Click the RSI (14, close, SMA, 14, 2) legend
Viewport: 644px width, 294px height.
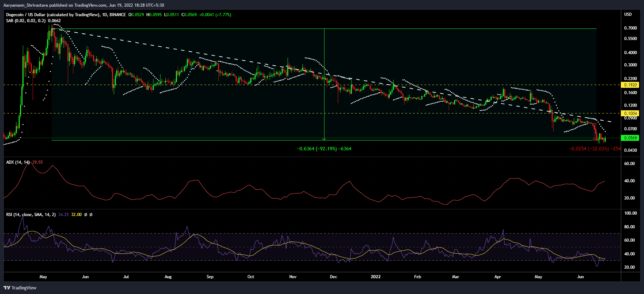coord(31,215)
